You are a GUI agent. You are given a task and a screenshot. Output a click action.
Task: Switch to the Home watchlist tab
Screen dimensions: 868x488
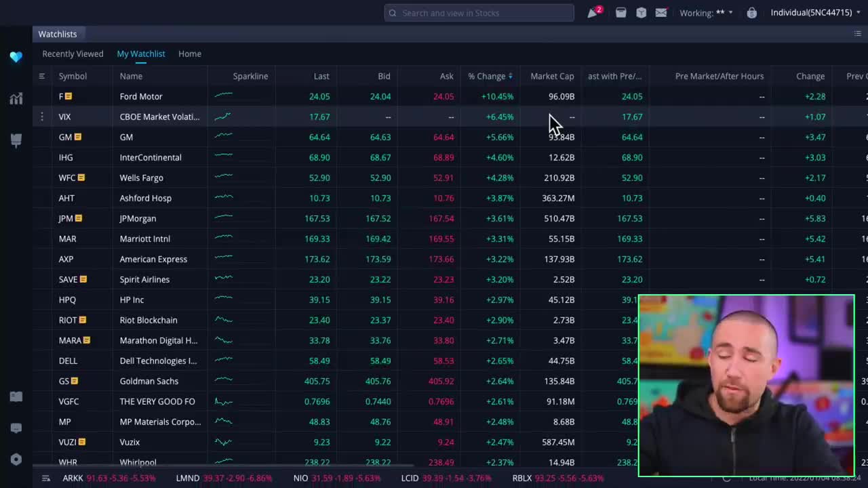[190, 54]
